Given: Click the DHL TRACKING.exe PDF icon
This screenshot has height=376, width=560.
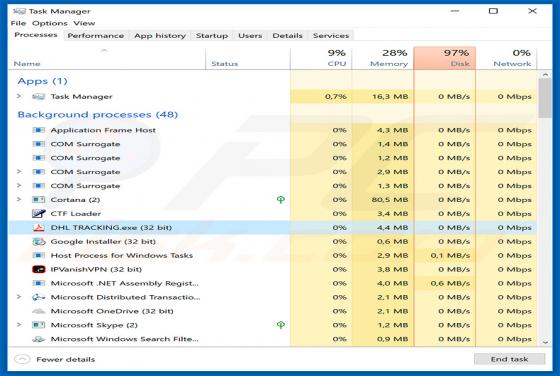Looking at the screenshot, I should 39,228.
